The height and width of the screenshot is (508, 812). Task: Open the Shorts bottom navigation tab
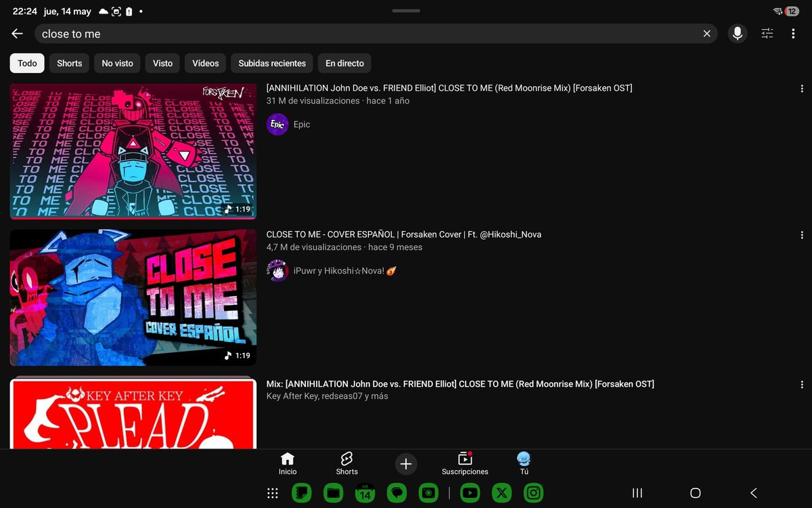(347, 464)
